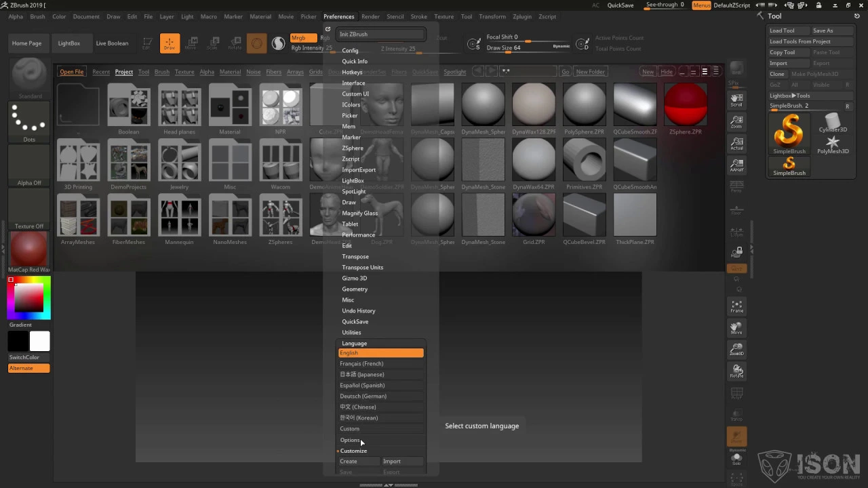Toggle the Mrgb button
Viewport: 868px width, 488px height.
click(x=302, y=38)
